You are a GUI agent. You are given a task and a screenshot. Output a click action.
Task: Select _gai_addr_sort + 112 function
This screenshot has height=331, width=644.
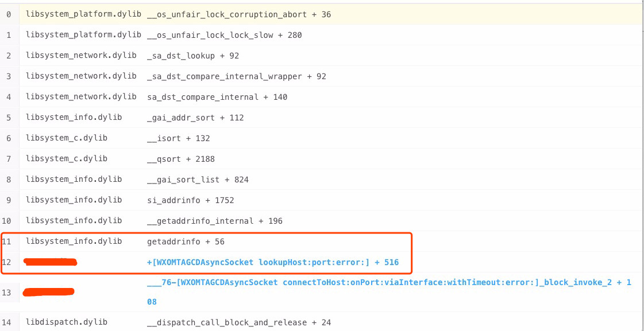(x=195, y=118)
